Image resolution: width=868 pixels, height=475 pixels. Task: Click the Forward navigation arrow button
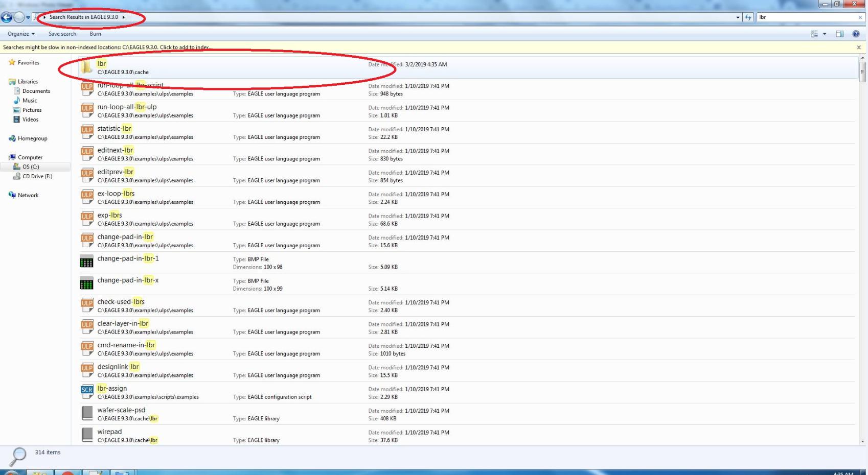19,17
